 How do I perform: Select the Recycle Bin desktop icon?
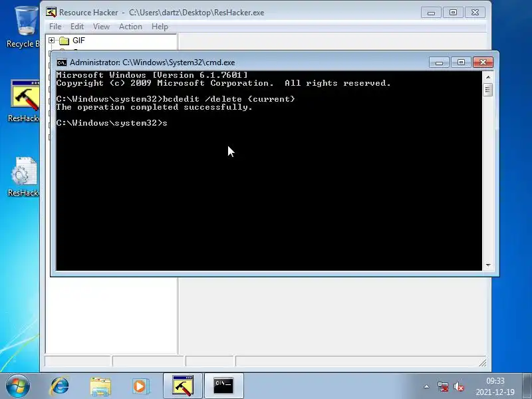point(24,27)
